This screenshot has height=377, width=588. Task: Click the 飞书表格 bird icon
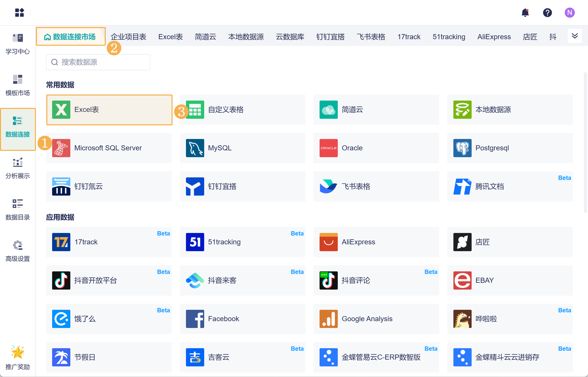329,186
